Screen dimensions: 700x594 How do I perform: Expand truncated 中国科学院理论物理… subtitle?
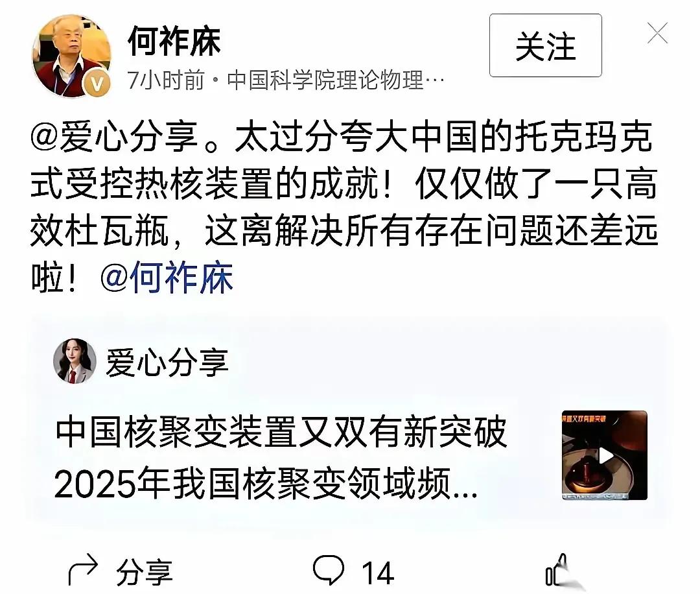(336, 80)
